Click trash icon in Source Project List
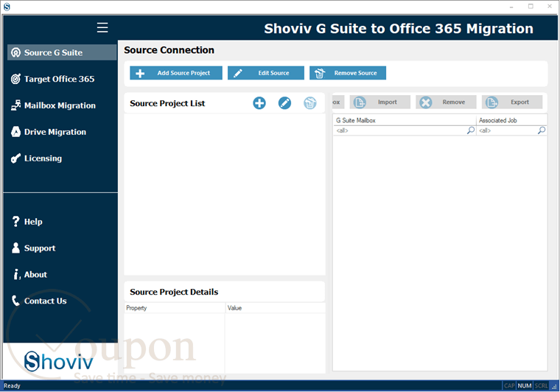Viewport: 560px width, 392px height. [x=310, y=103]
